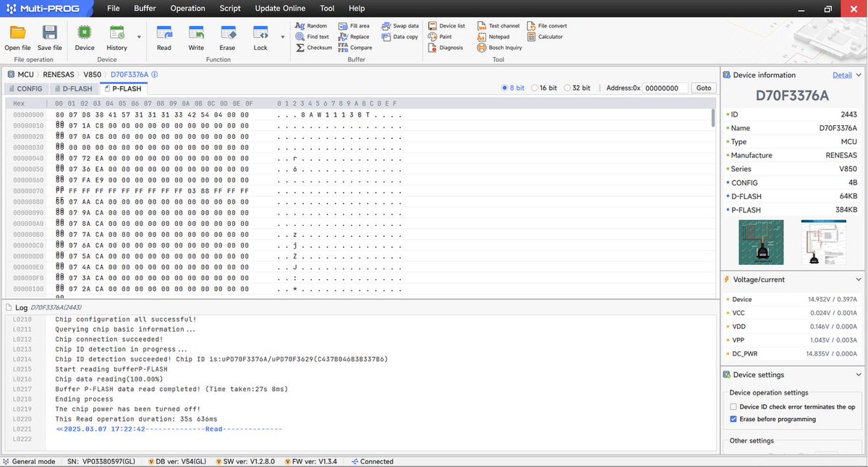Switch to the CONFIG tab
Screen dimensions: 868x467
pyautogui.click(x=25, y=88)
